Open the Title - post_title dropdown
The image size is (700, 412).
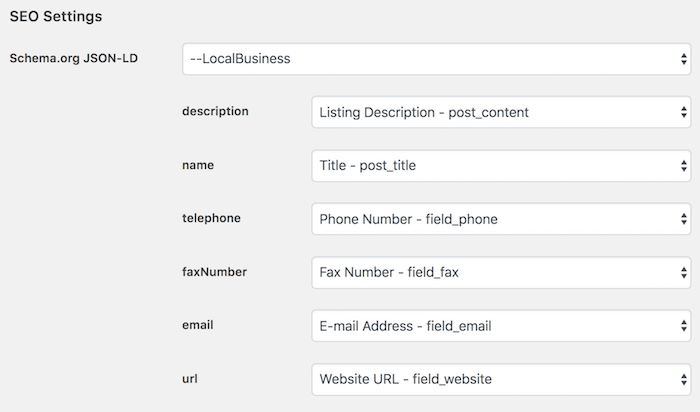pos(501,166)
